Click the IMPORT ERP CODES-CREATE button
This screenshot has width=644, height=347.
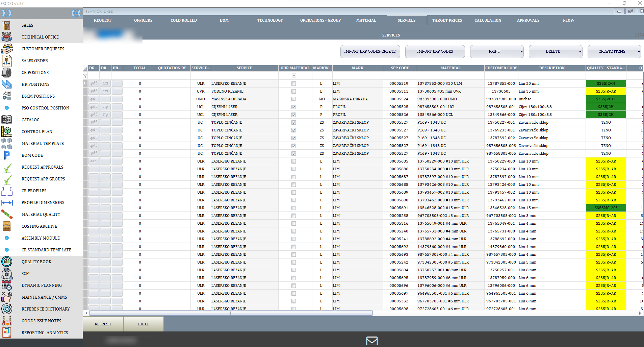(370, 51)
